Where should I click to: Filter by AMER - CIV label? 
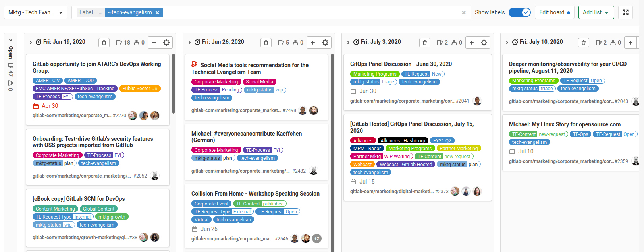[x=48, y=81]
